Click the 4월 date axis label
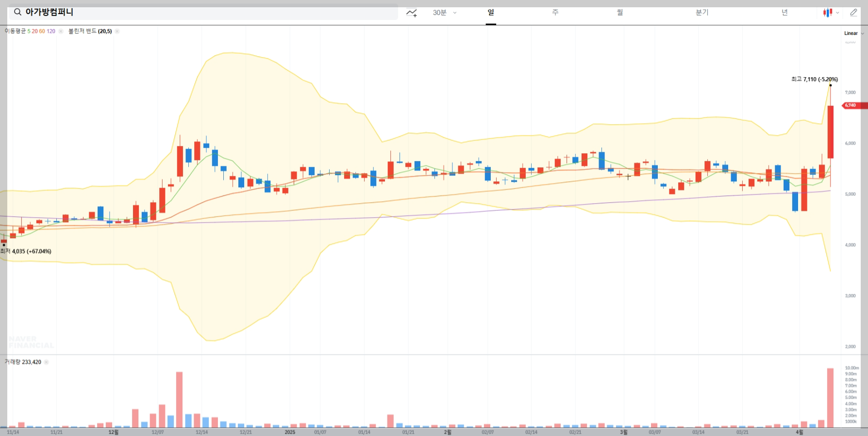The width and height of the screenshot is (868, 436). (x=800, y=432)
